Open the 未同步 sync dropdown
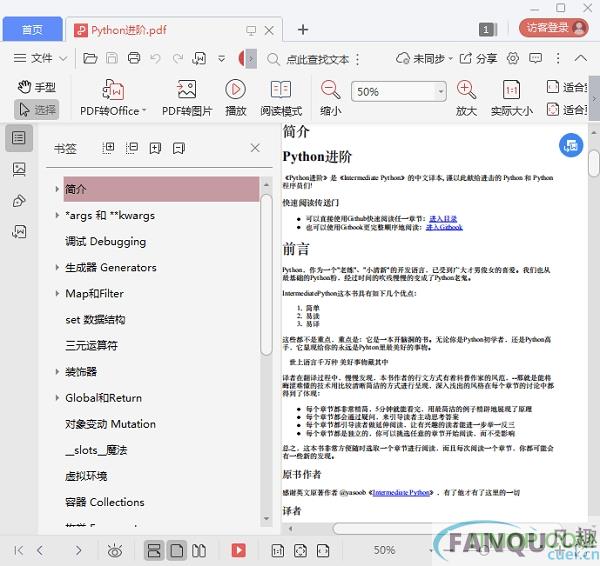 tap(424, 59)
